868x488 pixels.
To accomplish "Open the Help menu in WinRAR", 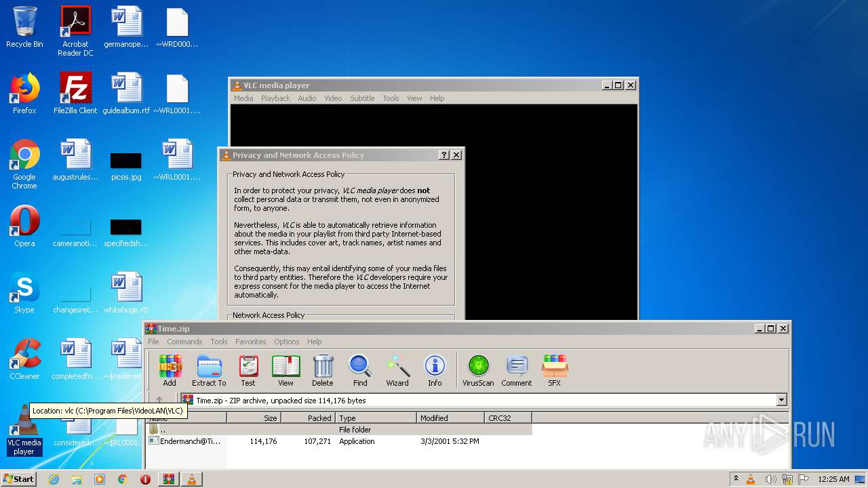I will 314,342.
